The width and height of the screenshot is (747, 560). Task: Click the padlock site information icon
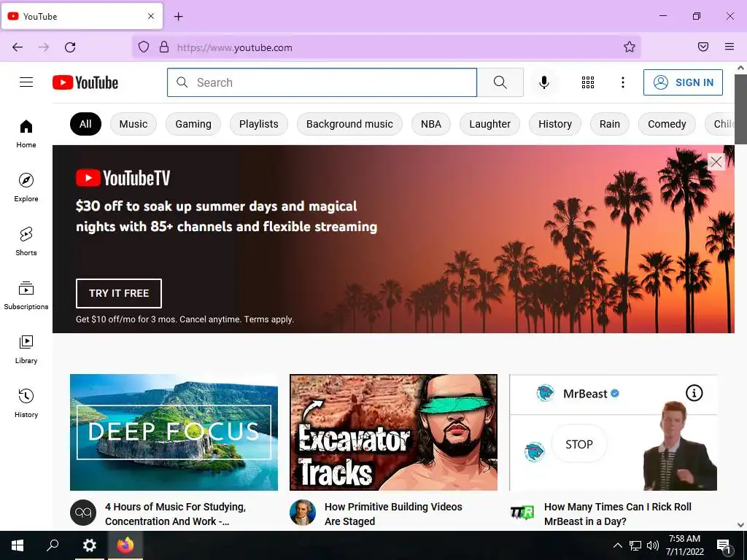164,47
